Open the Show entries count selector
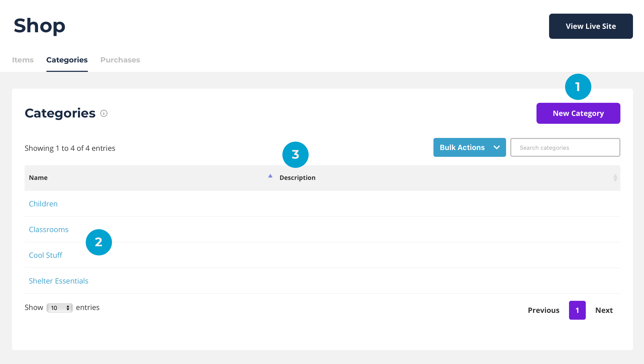The image size is (644, 364). (x=60, y=308)
